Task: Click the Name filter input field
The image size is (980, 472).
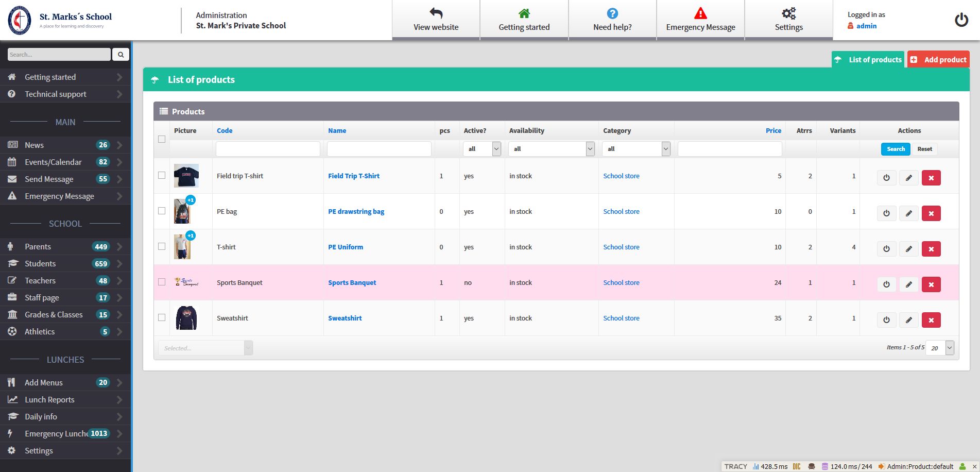Action: (x=379, y=149)
